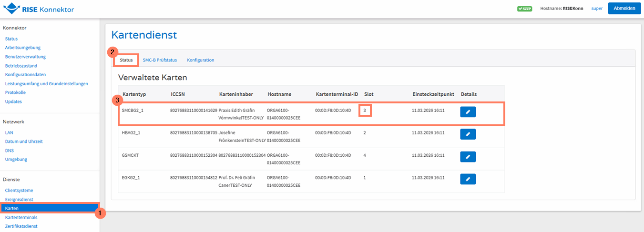Click the EGKG2_1 card type cell
The width and height of the screenshot is (644, 232).
(x=131, y=178)
